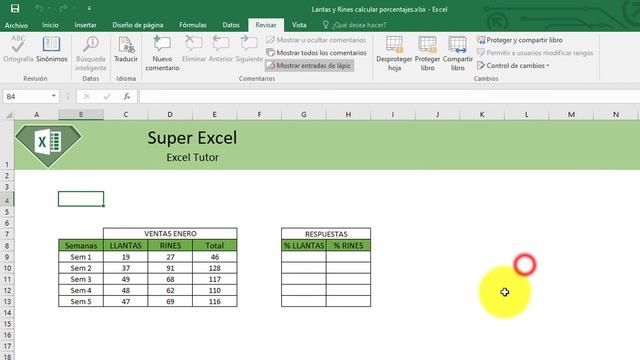
Task: Open the Sinónimos thesaurus
Action: coord(51,49)
